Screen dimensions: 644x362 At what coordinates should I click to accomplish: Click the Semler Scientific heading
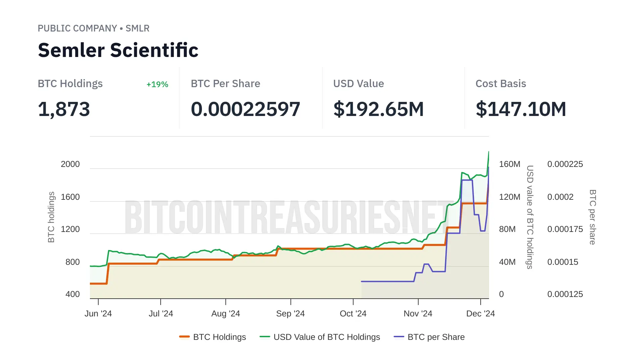[x=118, y=50]
